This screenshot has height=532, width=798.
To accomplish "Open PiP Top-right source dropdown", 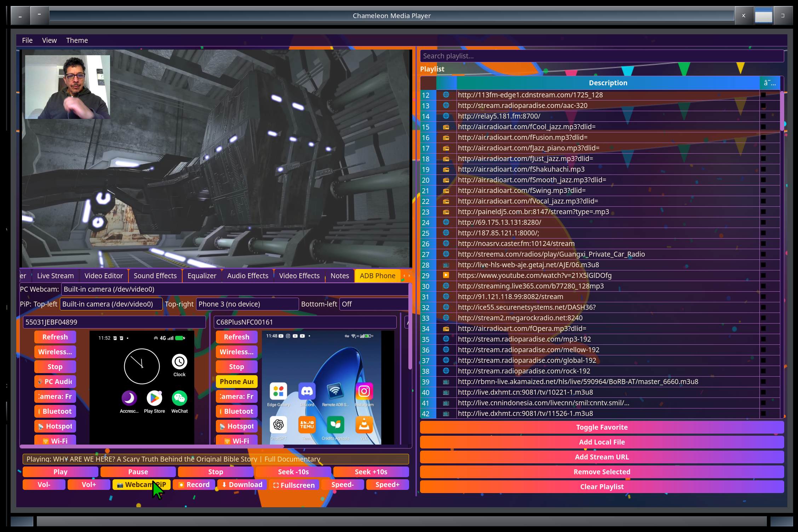I will (x=247, y=304).
